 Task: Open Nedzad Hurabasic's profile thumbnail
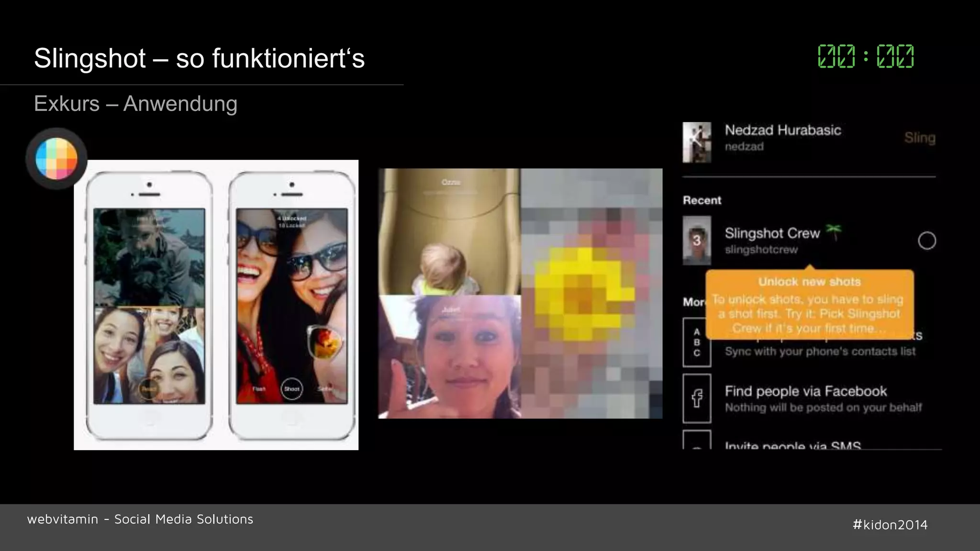[x=697, y=142]
